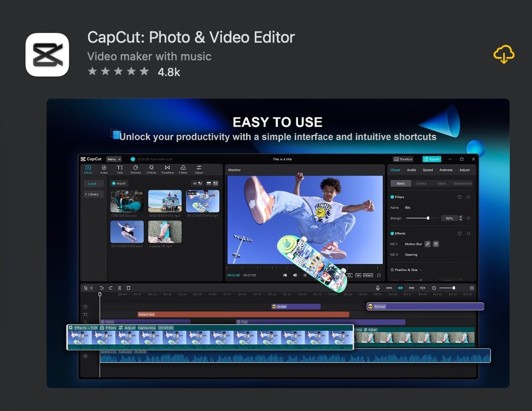The image size is (532, 411).
Task: Select the CRST00334.mov skatepark thumbnail
Action: tap(127, 201)
